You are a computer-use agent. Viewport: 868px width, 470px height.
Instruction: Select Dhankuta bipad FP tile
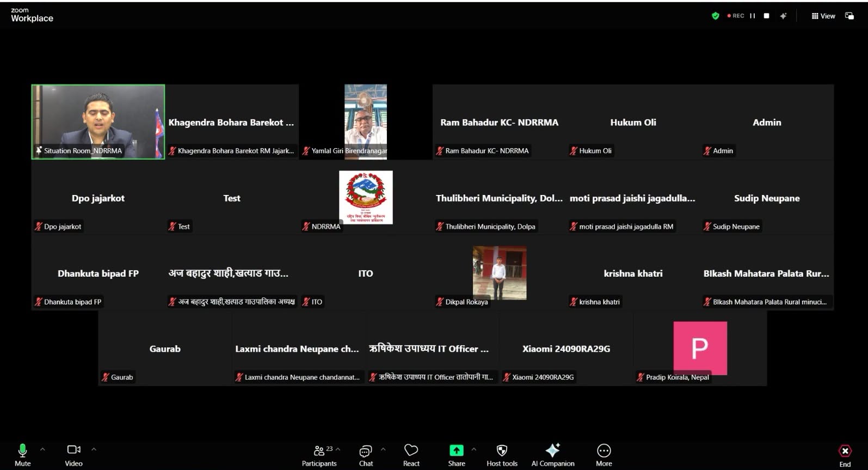tap(98, 273)
